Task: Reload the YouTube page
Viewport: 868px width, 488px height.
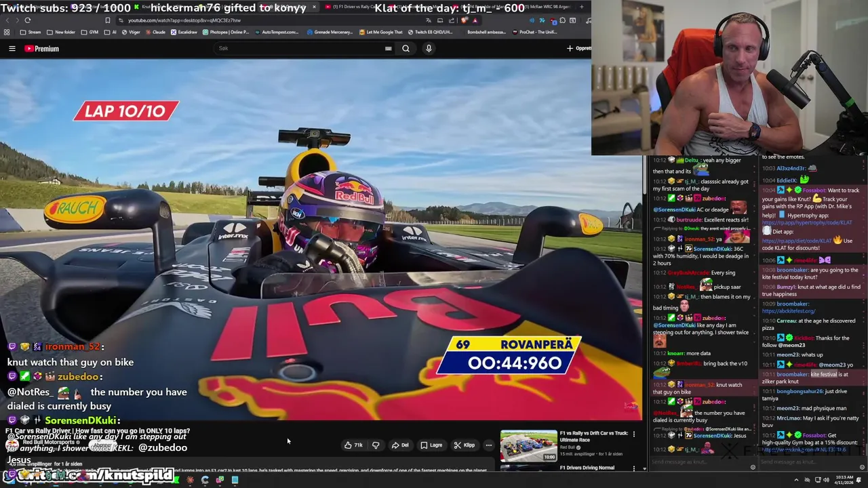Action: [28, 20]
